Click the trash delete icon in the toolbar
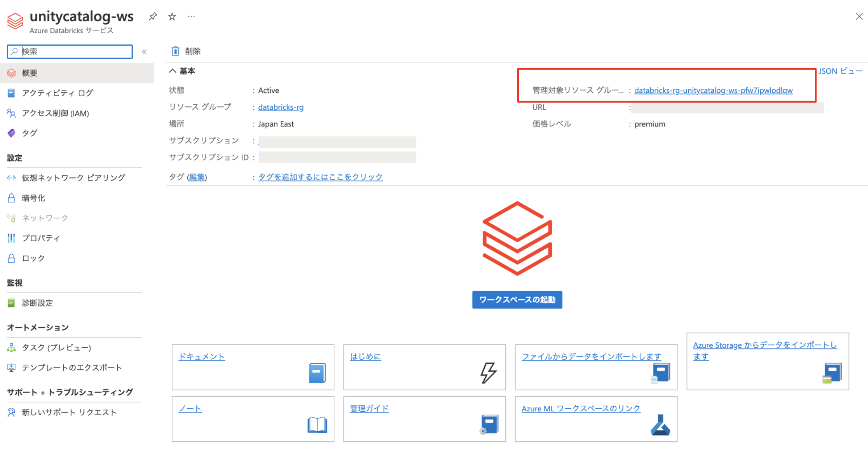The height and width of the screenshot is (470, 868). pos(175,51)
